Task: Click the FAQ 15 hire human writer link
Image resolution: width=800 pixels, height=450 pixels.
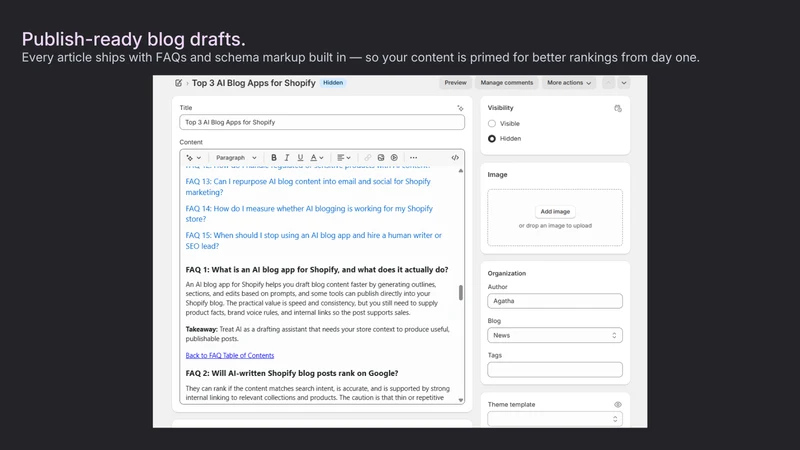Action: coord(314,240)
